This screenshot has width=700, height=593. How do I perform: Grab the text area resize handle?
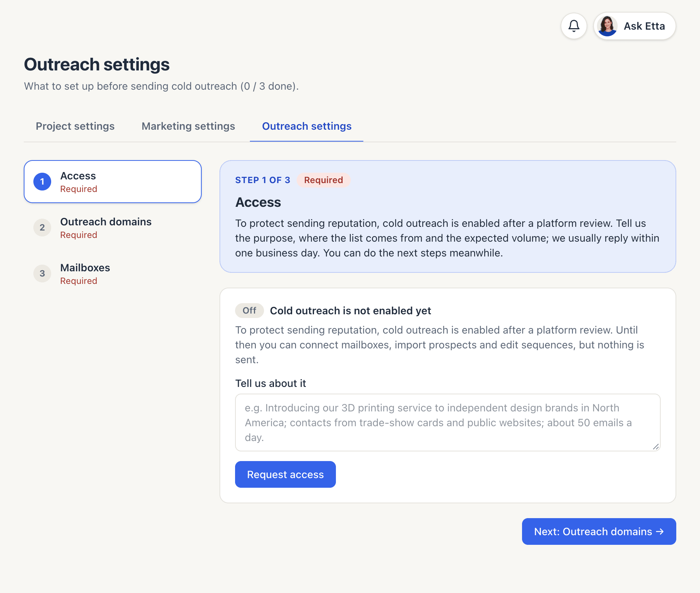tap(656, 447)
